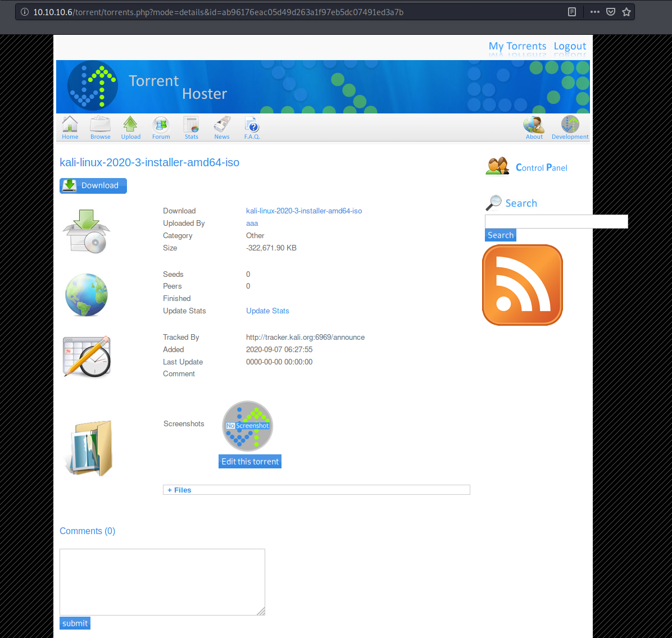Viewport: 672px width, 638px height.
Task: Click the No Screenshot thumbnail
Action: coord(247,426)
